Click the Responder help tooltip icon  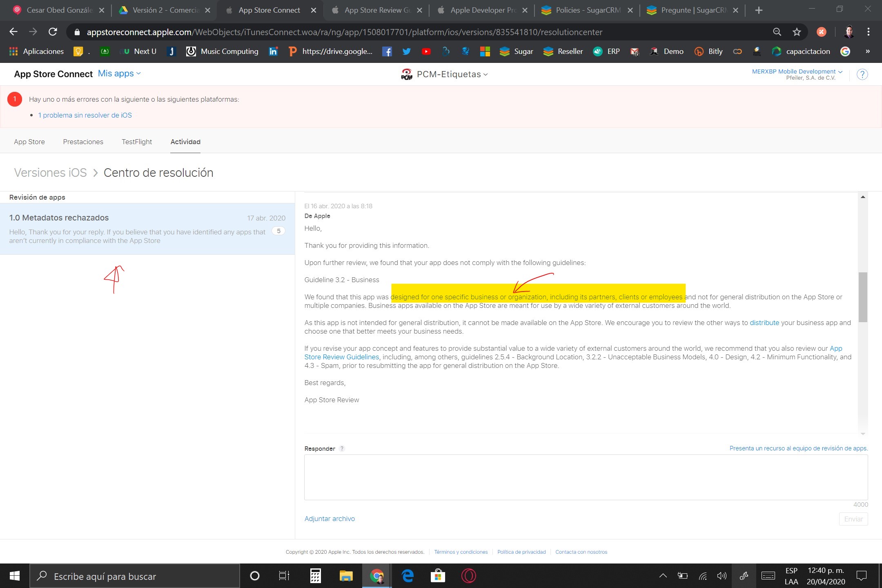[x=342, y=448]
